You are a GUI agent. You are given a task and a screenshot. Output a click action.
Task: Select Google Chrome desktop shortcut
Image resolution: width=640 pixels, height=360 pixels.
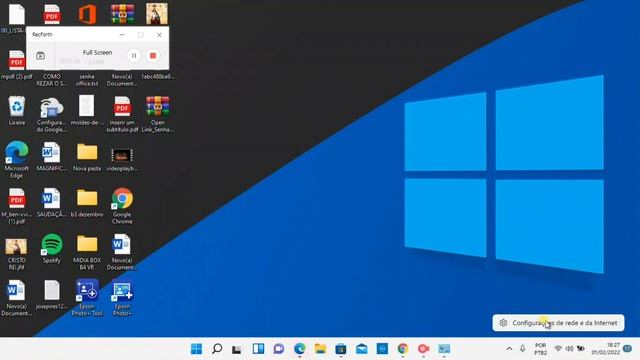(x=122, y=206)
